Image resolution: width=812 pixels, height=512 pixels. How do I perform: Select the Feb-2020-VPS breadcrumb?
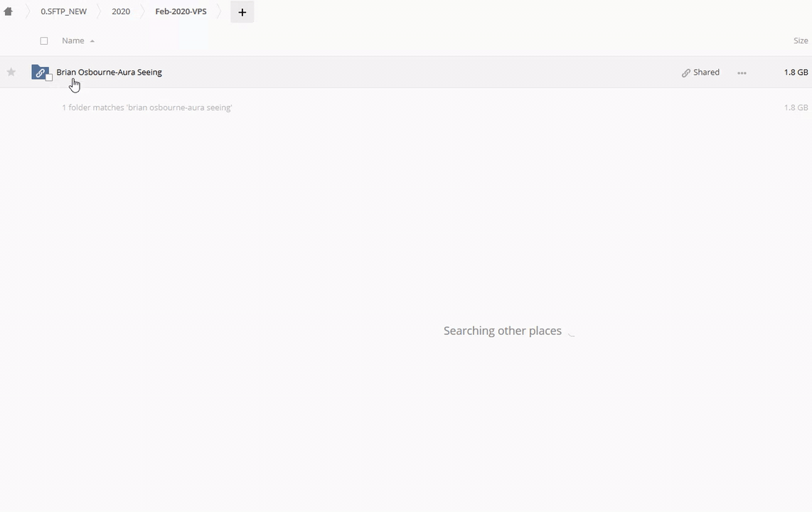tap(181, 11)
